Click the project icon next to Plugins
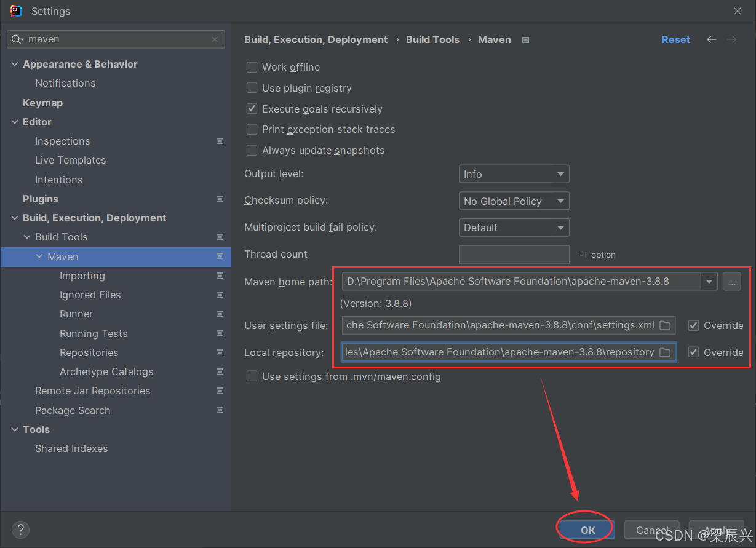756x548 pixels. click(220, 199)
